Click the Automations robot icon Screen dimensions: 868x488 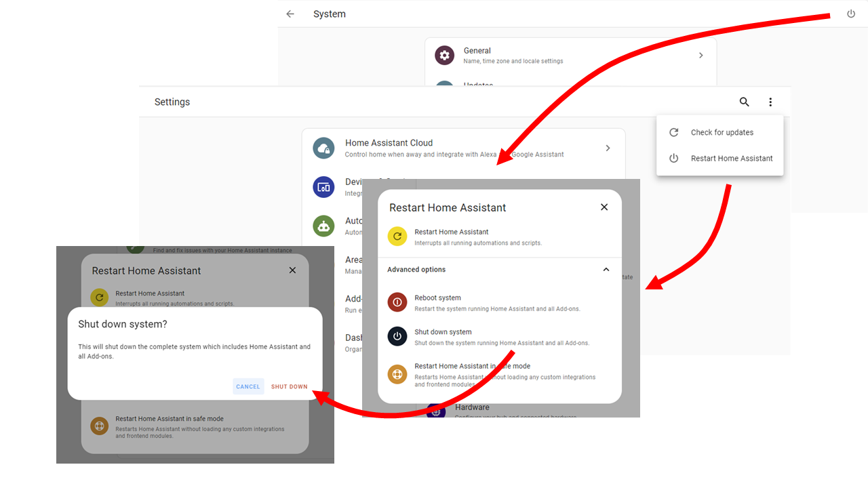(x=323, y=226)
